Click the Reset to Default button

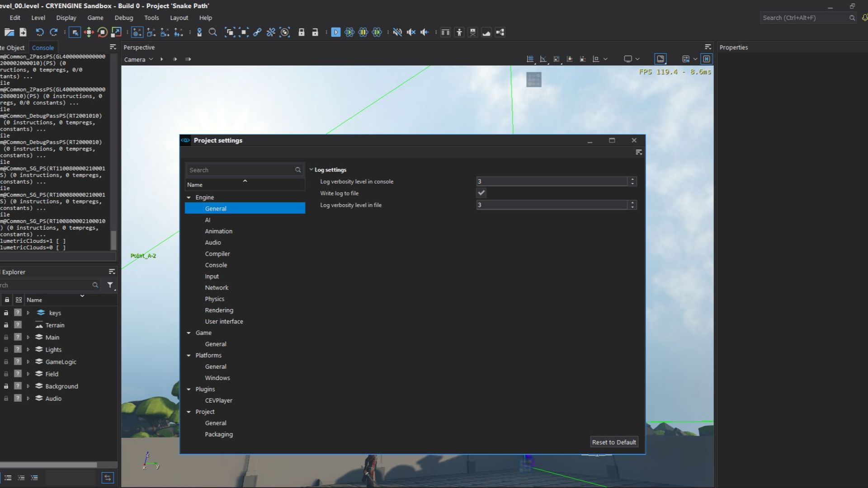point(613,442)
